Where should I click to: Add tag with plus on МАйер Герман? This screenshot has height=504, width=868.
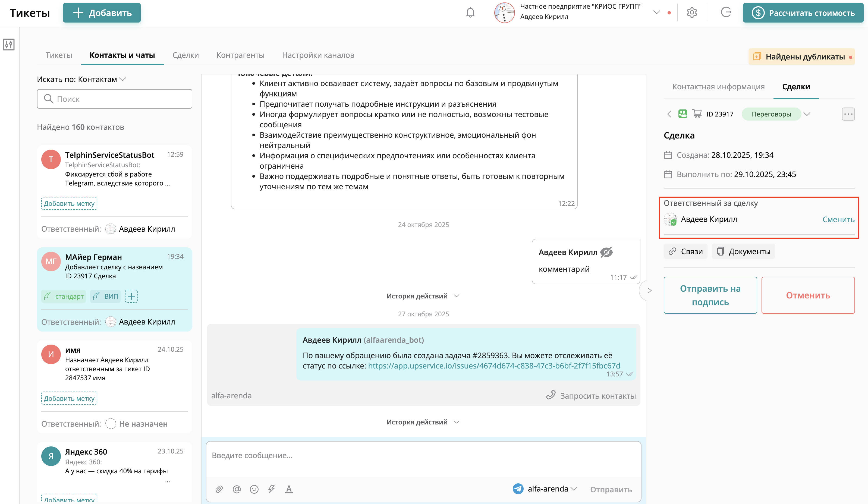[131, 296]
